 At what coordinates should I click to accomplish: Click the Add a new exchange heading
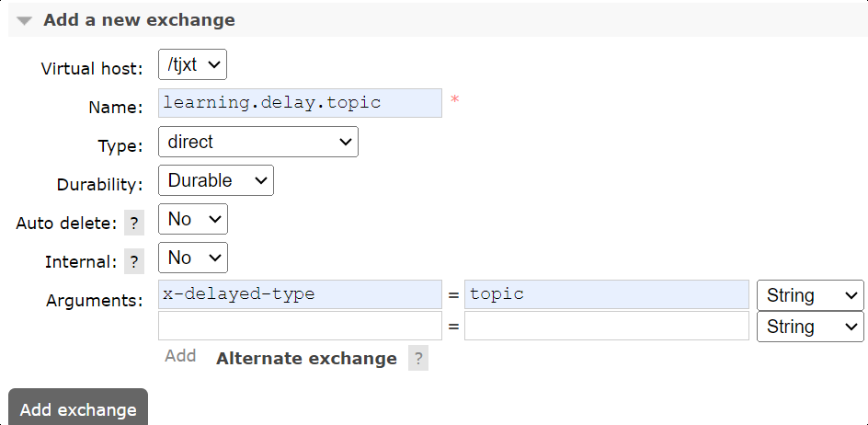[139, 19]
